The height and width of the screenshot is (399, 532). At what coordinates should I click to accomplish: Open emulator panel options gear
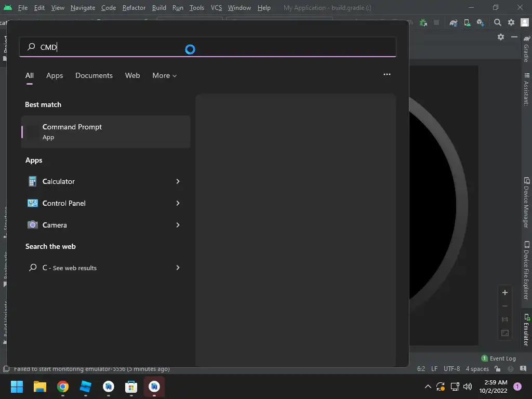coord(501,37)
